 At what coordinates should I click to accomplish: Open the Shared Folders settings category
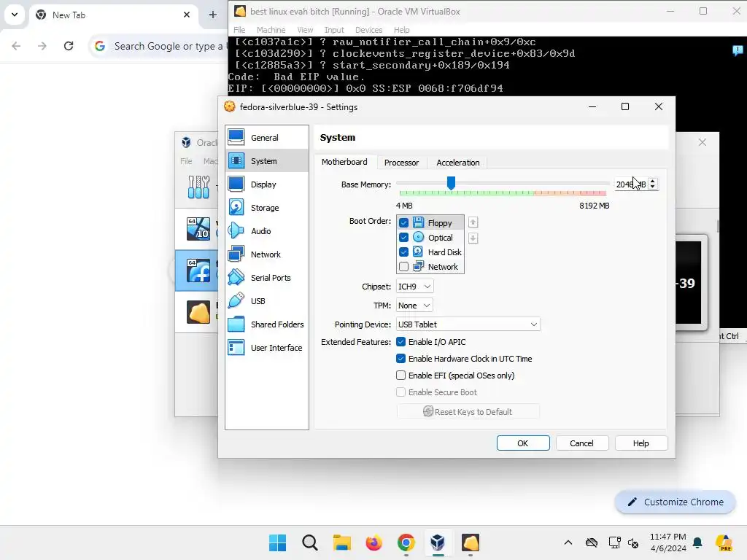(267, 324)
